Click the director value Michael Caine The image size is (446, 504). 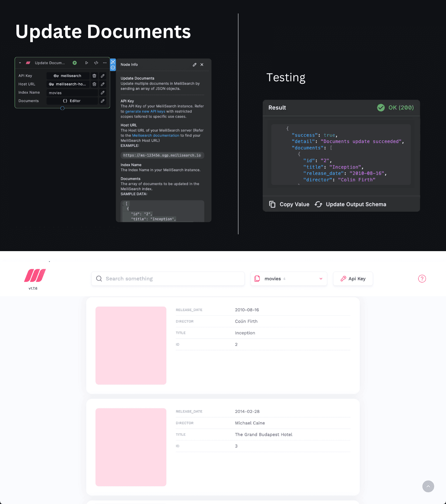click(250, 423)
